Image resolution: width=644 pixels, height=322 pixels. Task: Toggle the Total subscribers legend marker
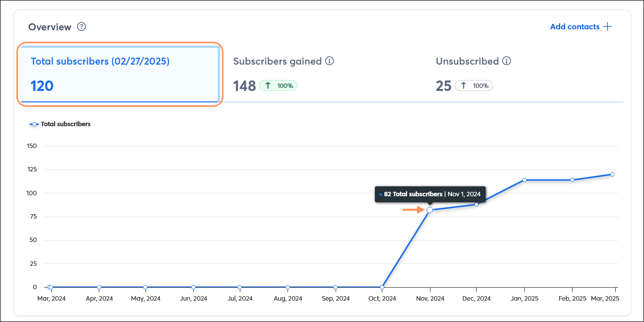pyautogui.click(x=34, y=124)
